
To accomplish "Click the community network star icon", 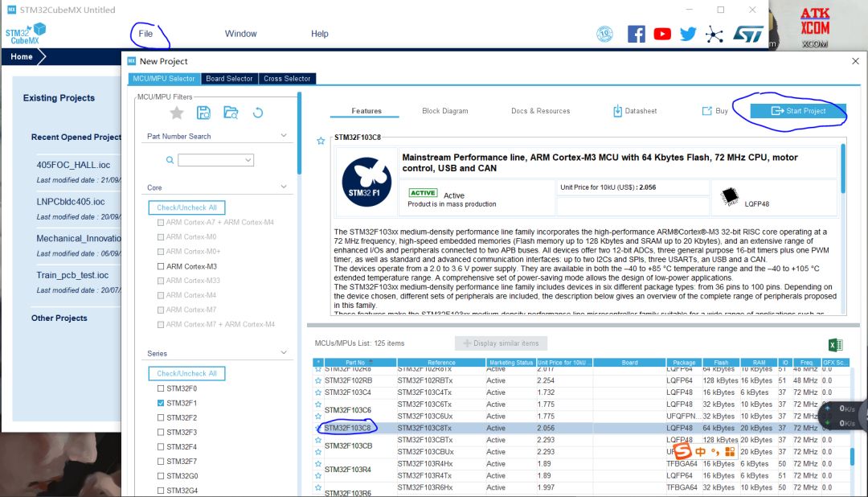I will 714,35.
